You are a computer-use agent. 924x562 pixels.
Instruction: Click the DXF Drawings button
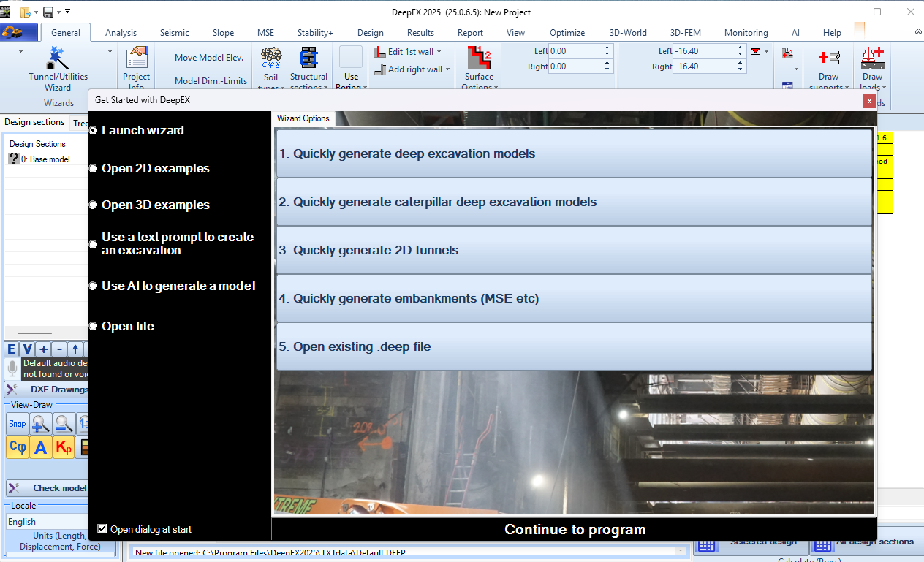coord(47,390)
